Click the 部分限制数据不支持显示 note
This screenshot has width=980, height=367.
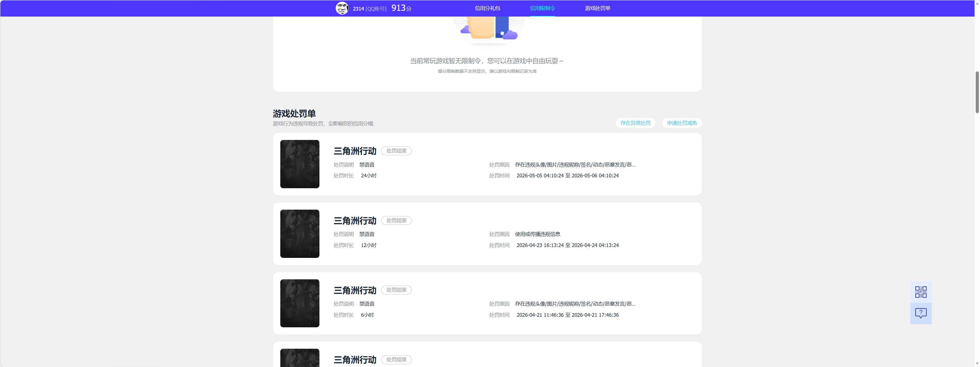tap(487, 71)
